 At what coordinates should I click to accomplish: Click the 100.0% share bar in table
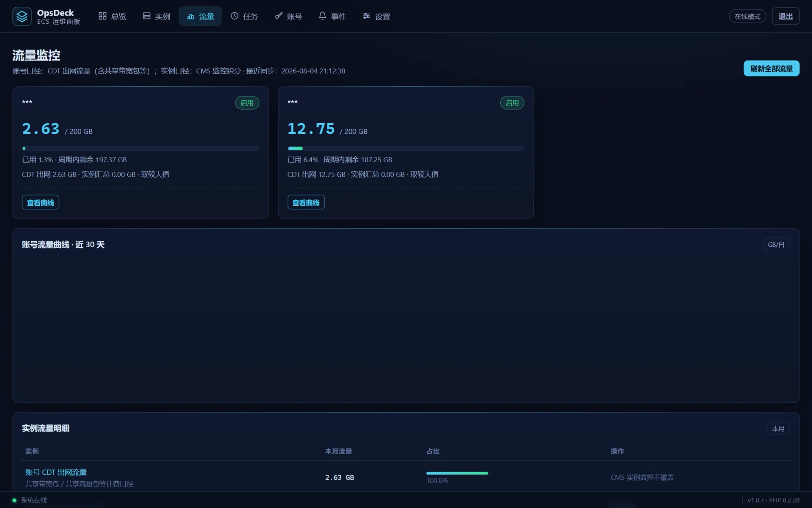457,473
